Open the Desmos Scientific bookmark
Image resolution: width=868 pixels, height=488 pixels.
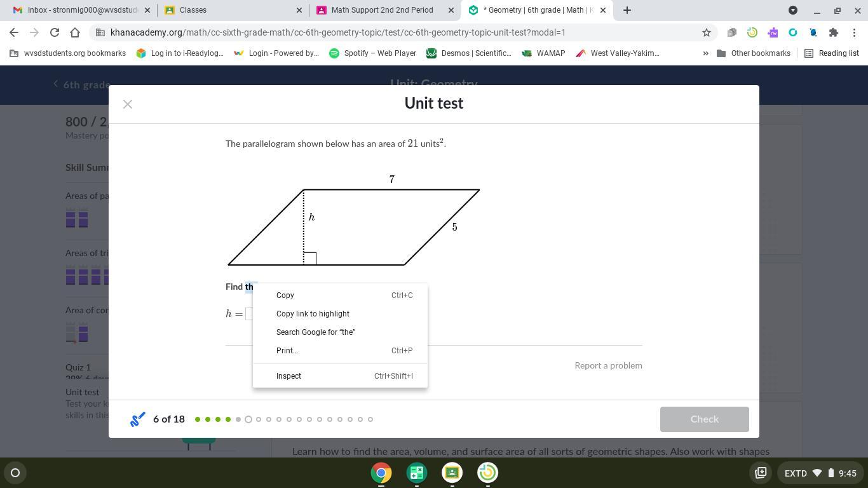[469, 53]
